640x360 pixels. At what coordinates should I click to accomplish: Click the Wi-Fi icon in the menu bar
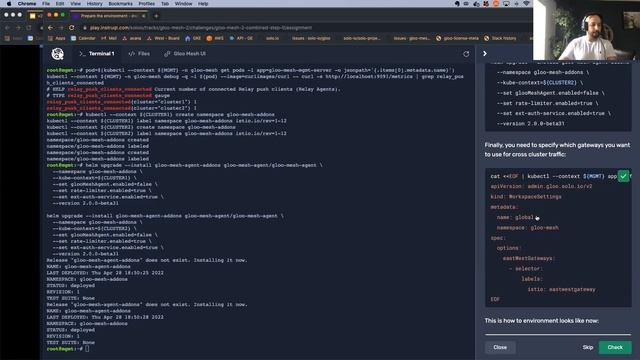(527, 4)
